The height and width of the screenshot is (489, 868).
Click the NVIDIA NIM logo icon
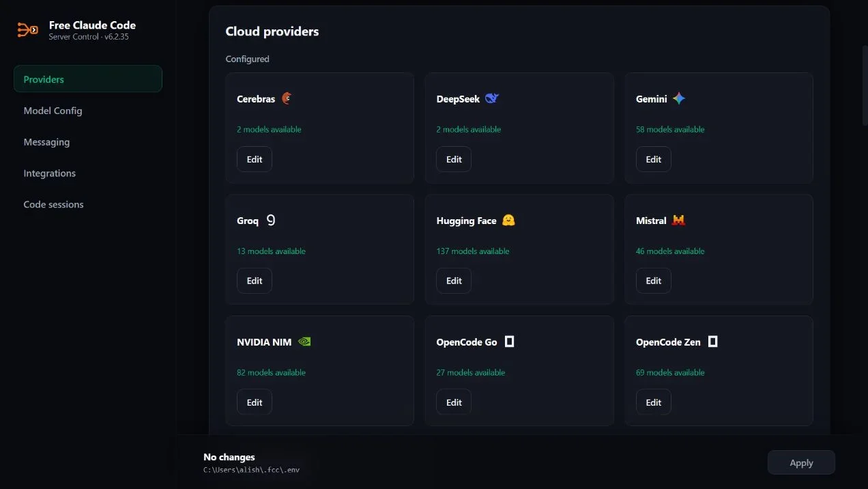point(304,341)
